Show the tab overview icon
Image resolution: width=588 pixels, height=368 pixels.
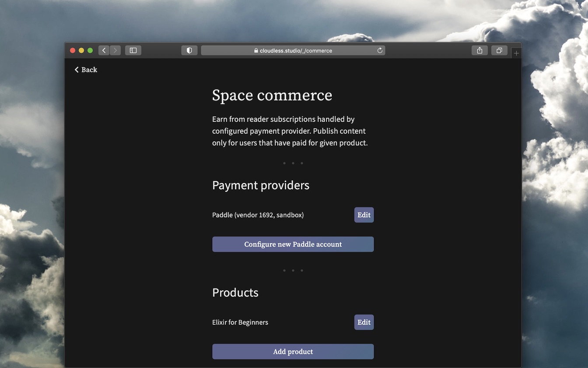[x=499, y=50]
